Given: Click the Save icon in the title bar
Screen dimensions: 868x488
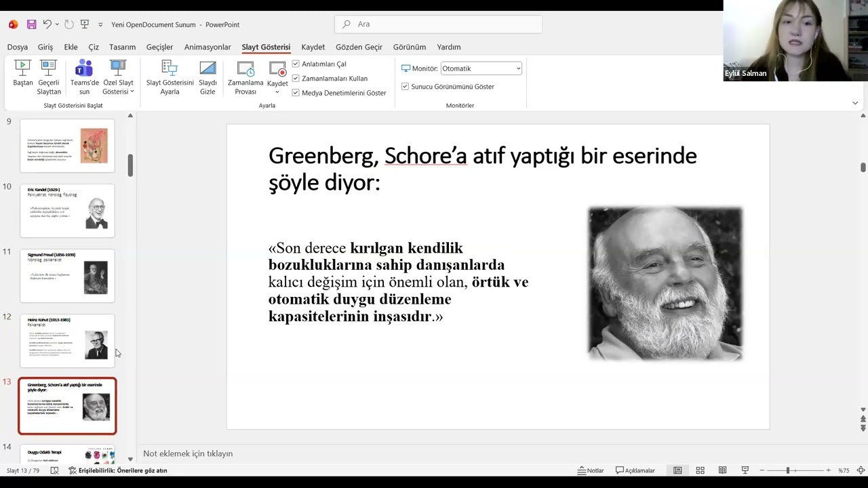Looking at the screenshot, I should (31, 24).
